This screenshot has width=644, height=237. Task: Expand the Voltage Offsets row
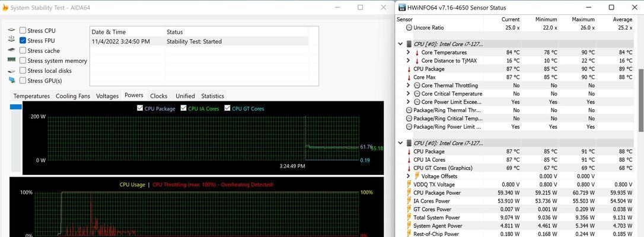coord(408,177)
